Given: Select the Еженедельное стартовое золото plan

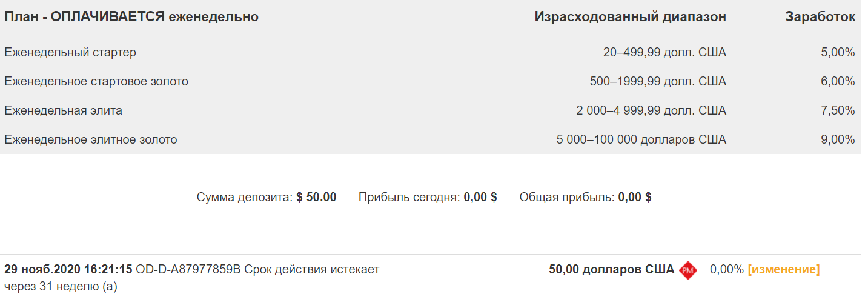Looking at the screenshot, I should [96, 82].
